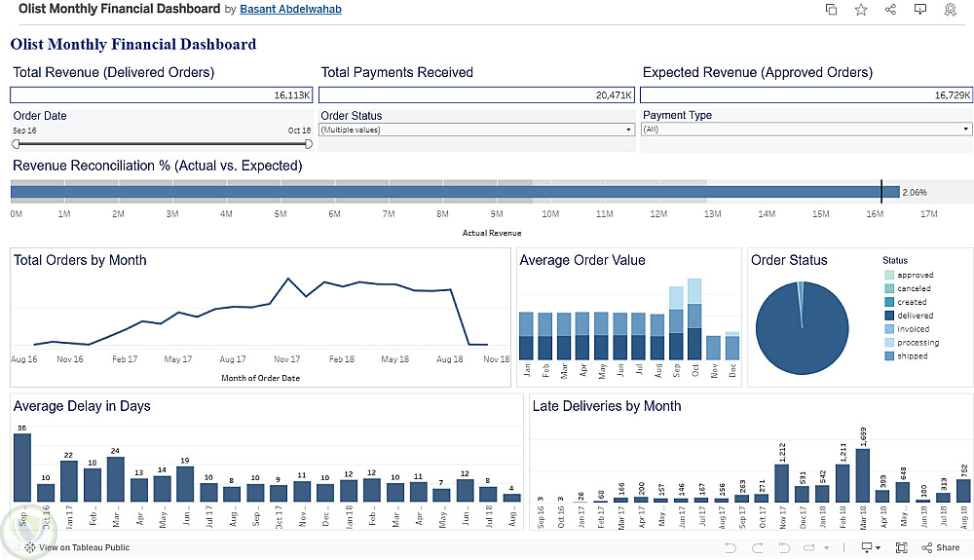Image resolution: width=974 pixels, height=560 pixels.
Task: Select the Mar 18 late deliveries bar
Action: coord(862,475)
